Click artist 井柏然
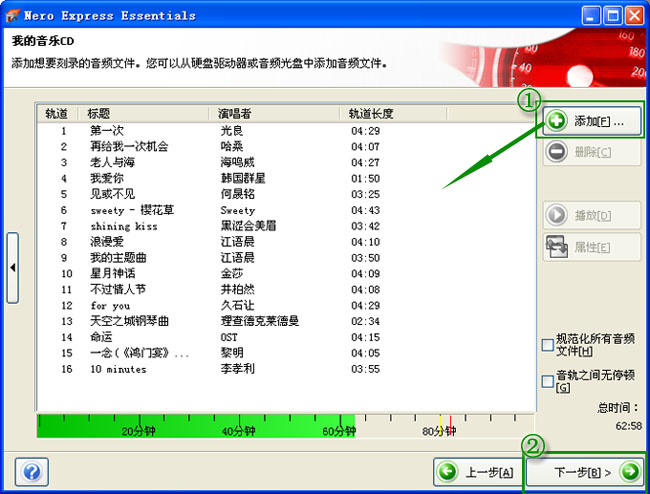 coord(238,289)
